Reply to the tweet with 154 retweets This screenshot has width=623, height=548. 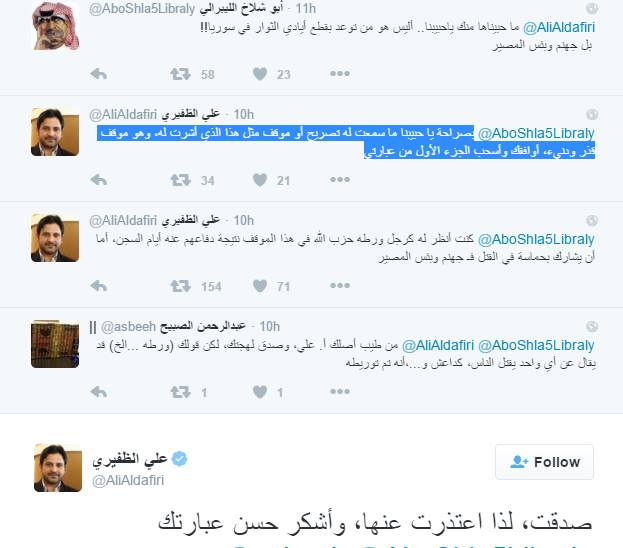point(99,286)
